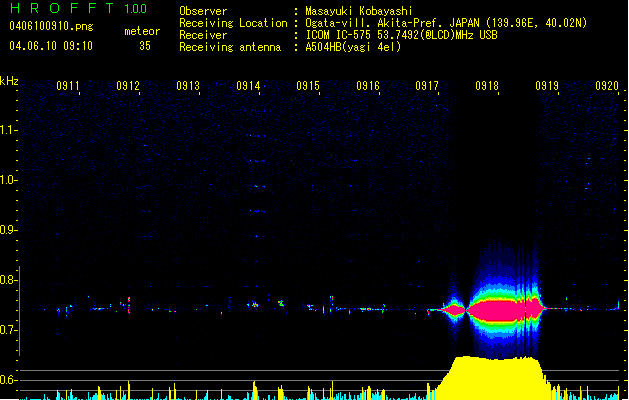Click the large yellow signal power plateau

[x=497, y=377]
